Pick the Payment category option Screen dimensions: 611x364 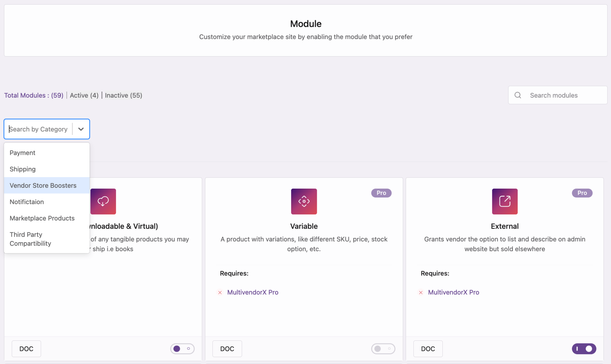click(22, 153)
